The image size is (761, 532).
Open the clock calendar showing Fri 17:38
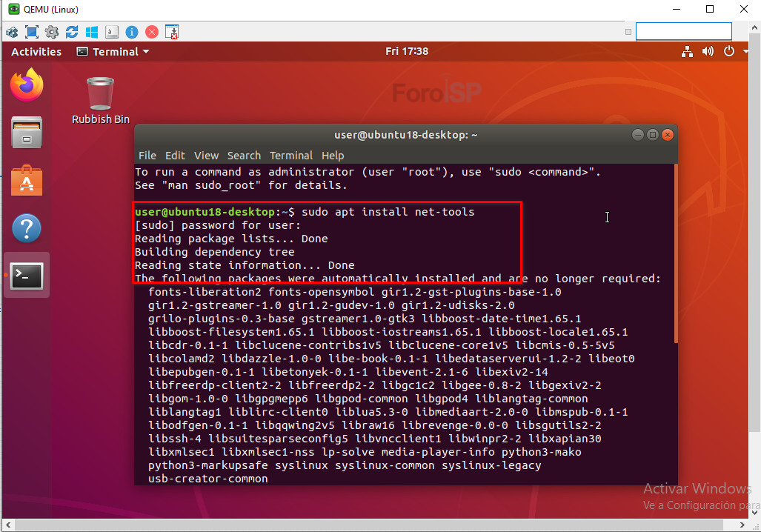(407, 52)
